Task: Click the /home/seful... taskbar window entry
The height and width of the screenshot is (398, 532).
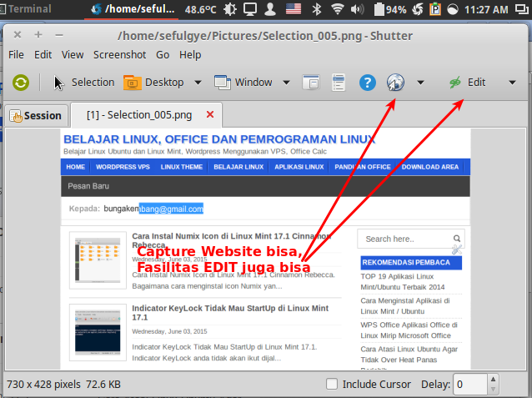Action: tap(133, 9)
